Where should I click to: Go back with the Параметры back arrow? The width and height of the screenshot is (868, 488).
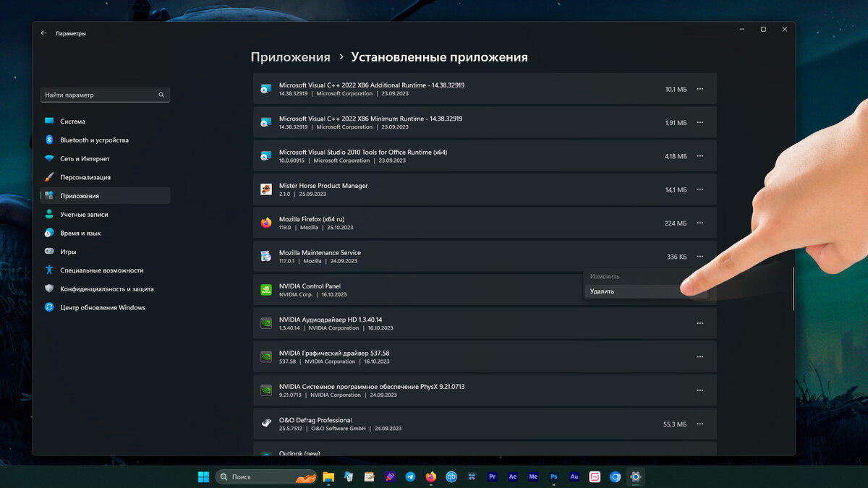click(x=43, y=33)
